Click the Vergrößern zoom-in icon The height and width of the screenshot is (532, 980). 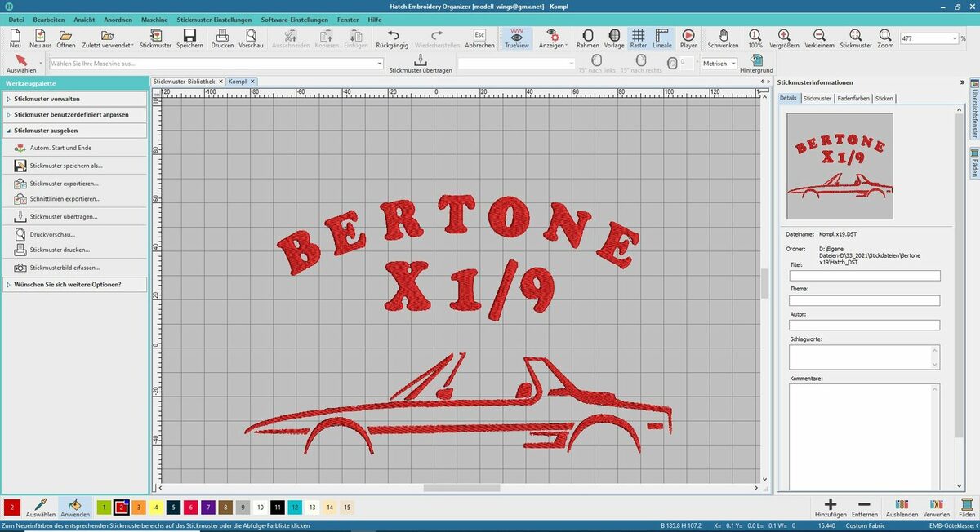[x=784, y=36]
